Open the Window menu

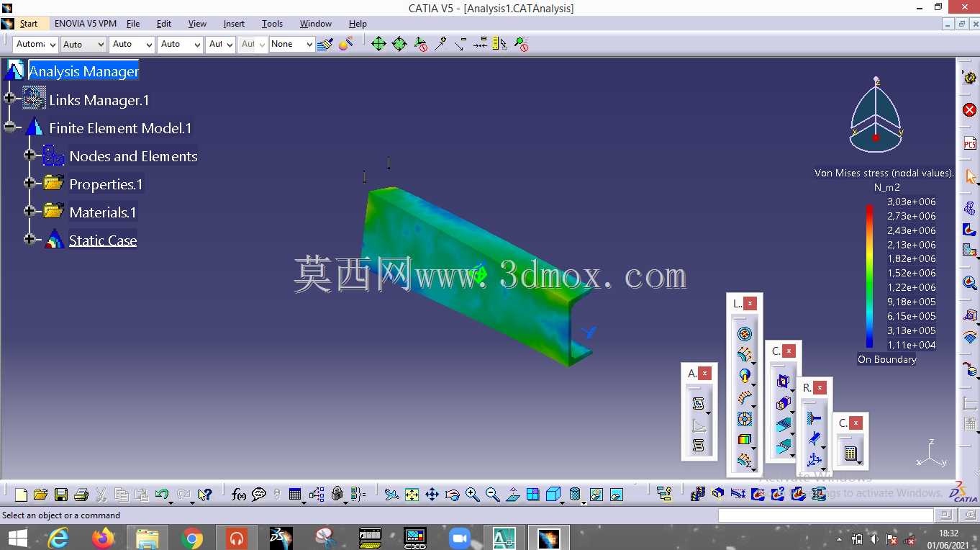(316, 24)
